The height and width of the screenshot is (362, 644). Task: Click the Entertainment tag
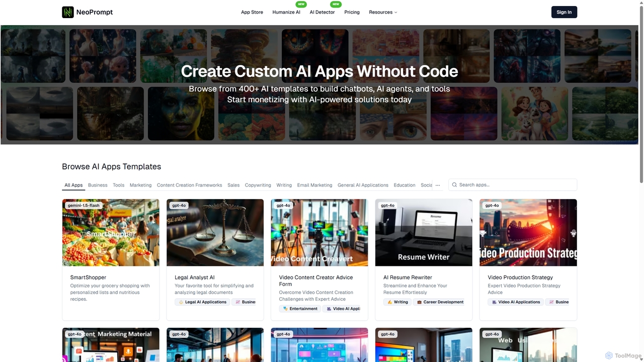pos(300,309)
